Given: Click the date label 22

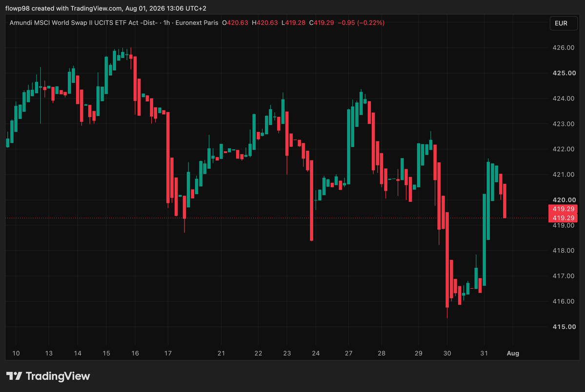Looking at the screenshot, I should (x=258, y=353).
